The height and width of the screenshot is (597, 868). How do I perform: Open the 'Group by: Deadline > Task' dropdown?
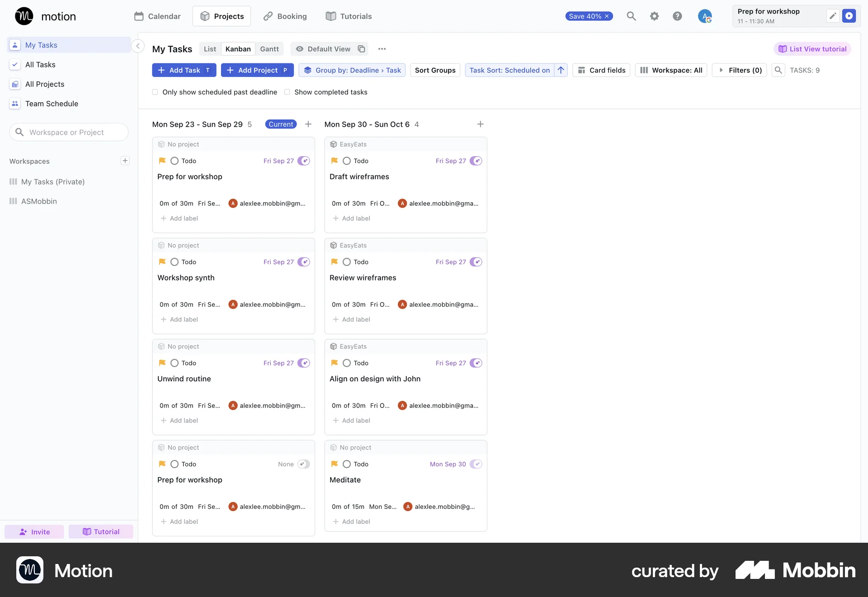click(352, 70)
